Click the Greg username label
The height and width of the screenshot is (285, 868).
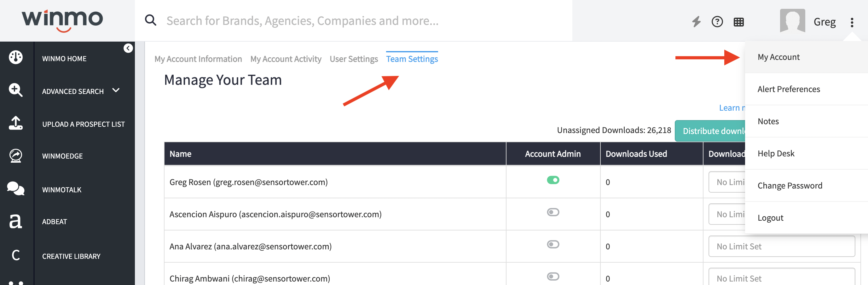coord(825,22)
